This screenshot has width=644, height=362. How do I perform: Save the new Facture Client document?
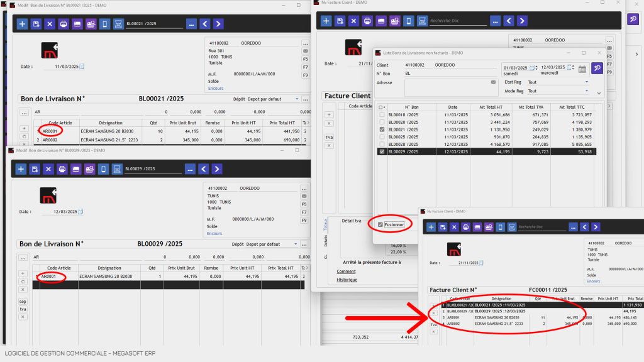(340, 21)
